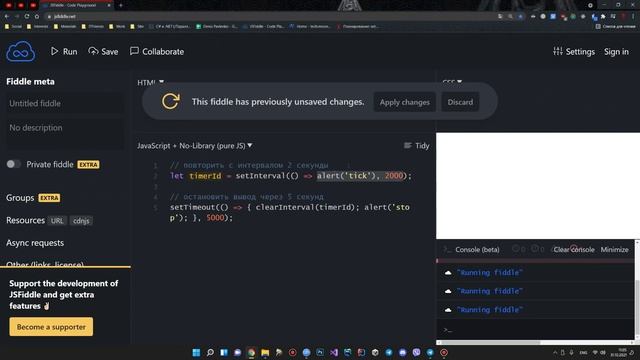Open the Resources section

25,220
